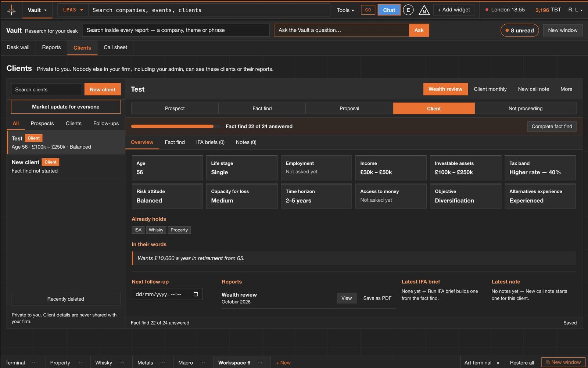Click the fact find progress bar

tap(176, 126)
